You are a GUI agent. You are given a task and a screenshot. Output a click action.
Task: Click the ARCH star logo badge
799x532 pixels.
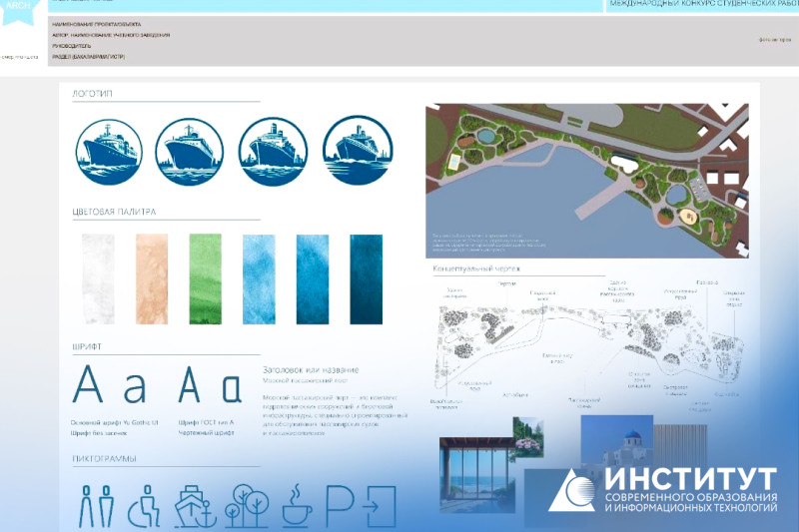click(20, 22)
